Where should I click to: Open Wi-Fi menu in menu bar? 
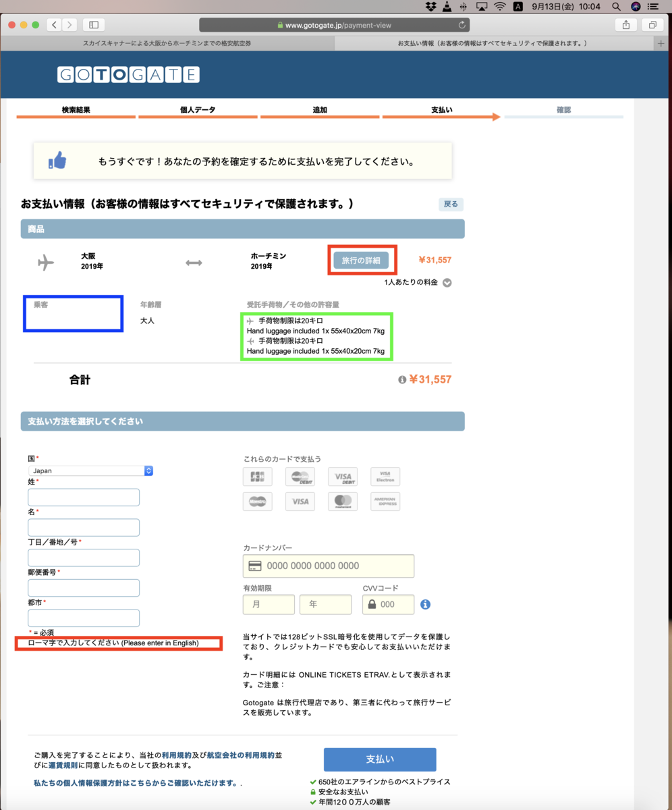point(500,7)
